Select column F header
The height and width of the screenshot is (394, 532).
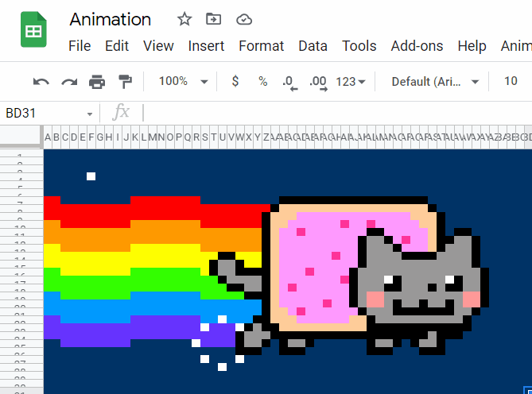tap(91, 137)
